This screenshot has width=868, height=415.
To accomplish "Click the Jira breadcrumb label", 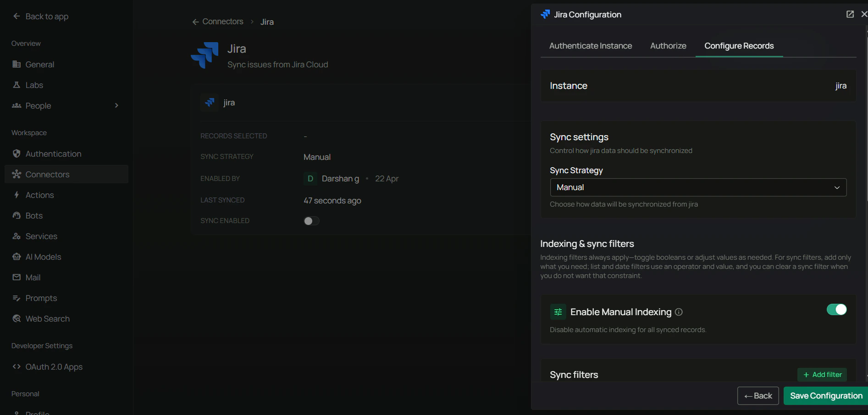I will pyautogui.click(x=267, y=22).
